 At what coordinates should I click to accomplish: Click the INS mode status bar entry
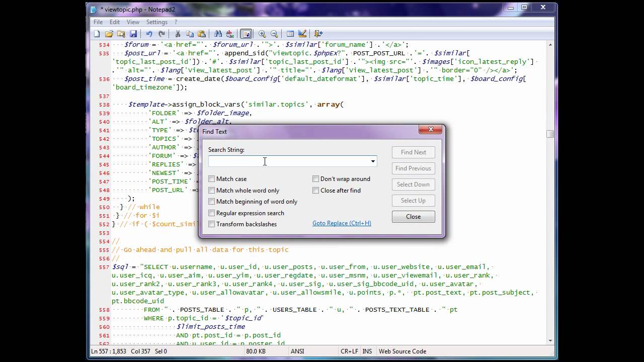pyautogui.click(x=367, y=351)
